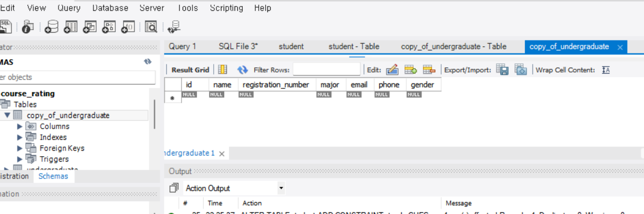Click the major column header
The image size is (644, 214).
click(331, 85)
